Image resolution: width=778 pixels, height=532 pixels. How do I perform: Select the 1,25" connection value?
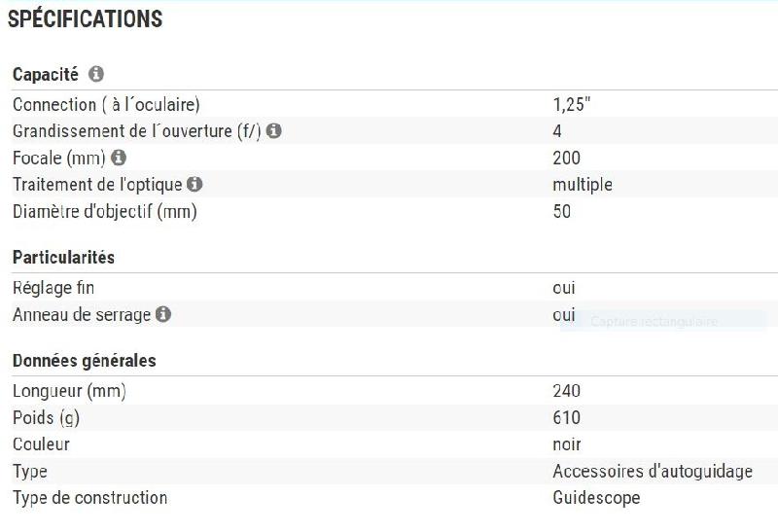click(571, 104)
